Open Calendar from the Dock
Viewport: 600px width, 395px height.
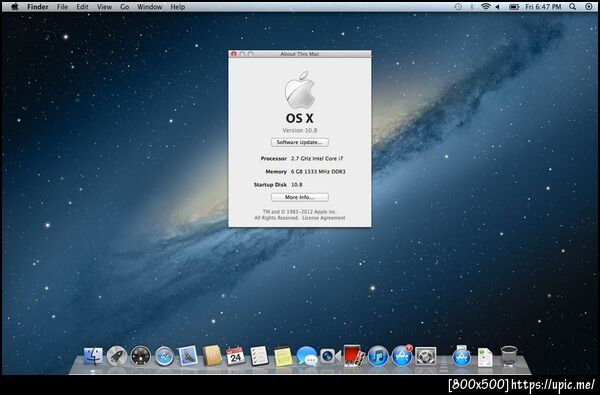pos(236,356)
